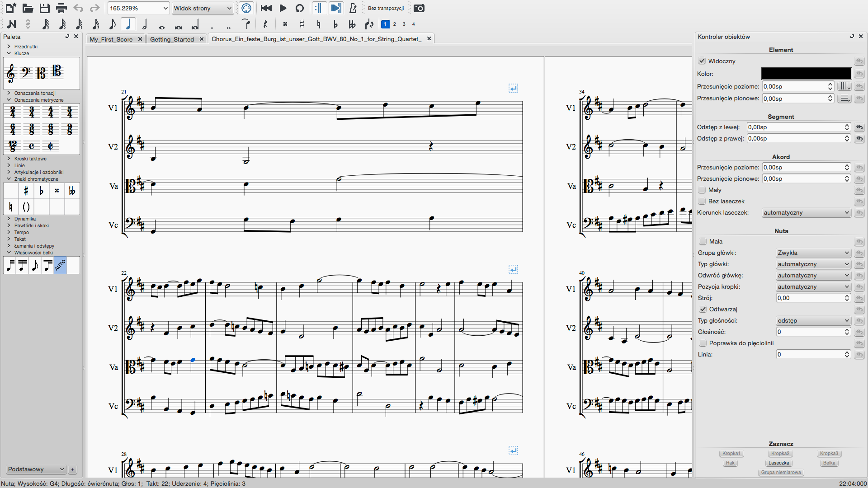Click the Kropka1 select button
Image resolution: width=868 pixels, height=488 pixels.
point(731,453)
